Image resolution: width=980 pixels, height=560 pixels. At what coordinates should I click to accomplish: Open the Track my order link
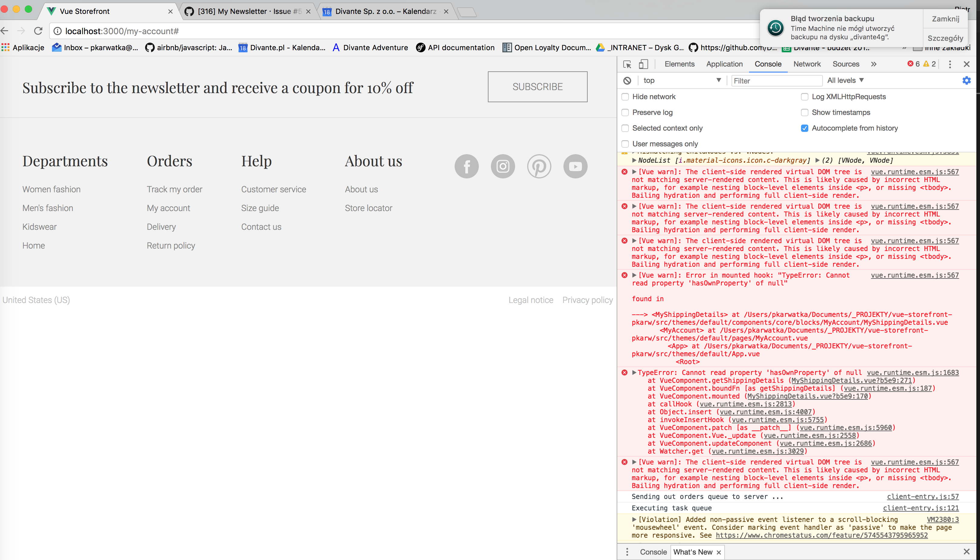174,189
